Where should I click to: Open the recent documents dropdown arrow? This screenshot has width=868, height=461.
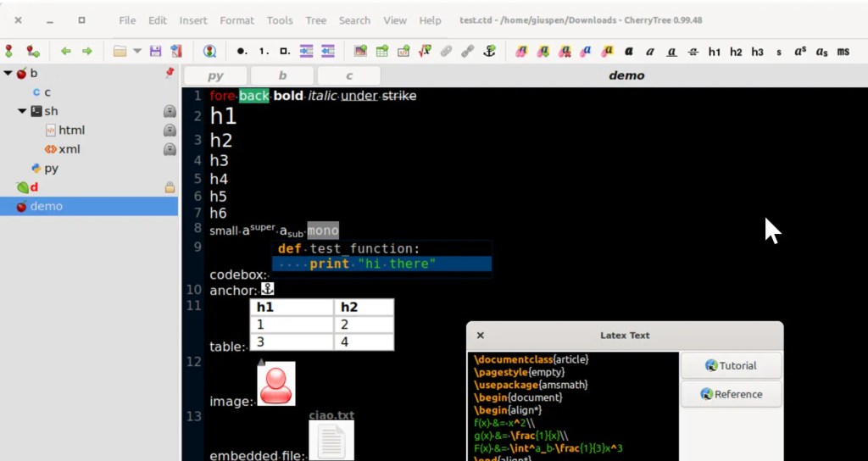136,52
